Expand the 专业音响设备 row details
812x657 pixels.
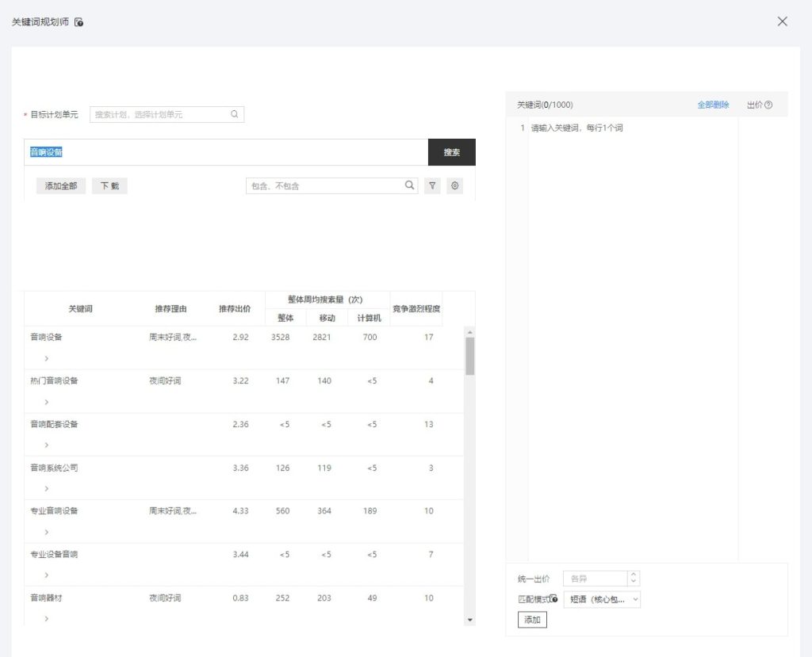(45, 532)
